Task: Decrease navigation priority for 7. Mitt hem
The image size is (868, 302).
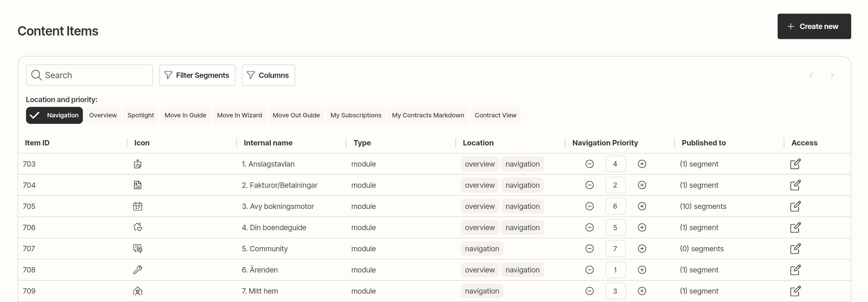Action: click(589, 291)
